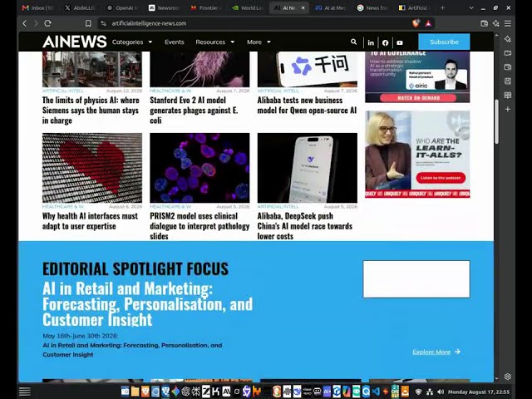Click the white phone on black thumbnail
The image size is (532, 399).
tap(307, 168)
